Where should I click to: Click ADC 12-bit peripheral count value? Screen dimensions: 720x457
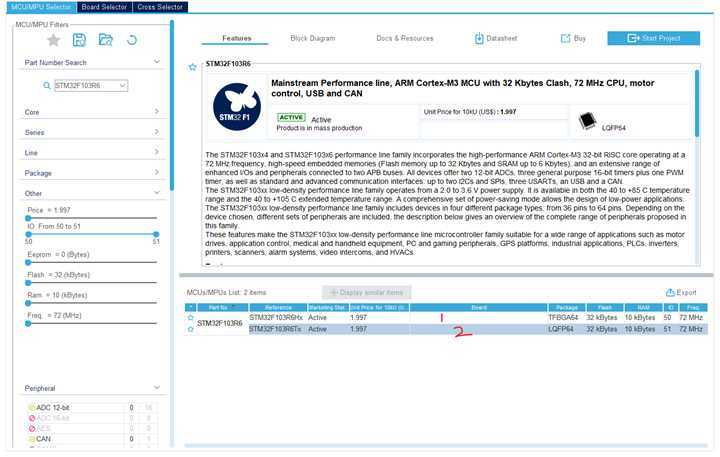pyautogui.click(x=131, y=407)
